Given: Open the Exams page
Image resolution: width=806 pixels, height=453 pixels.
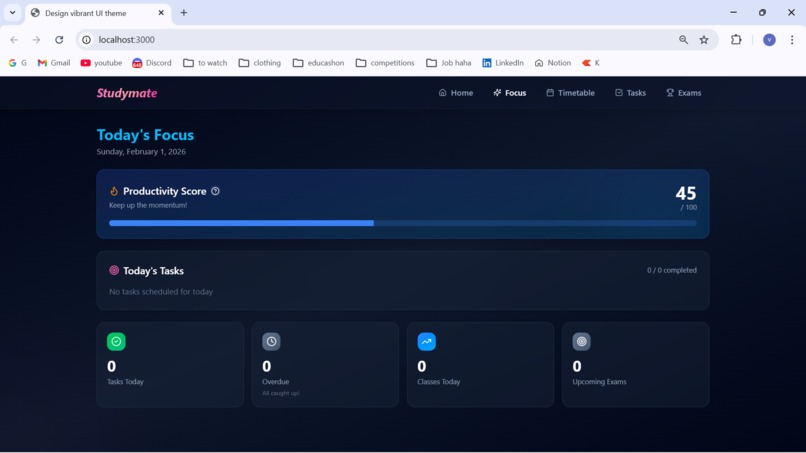Looking at the screenshot, I should coord(684,93).
